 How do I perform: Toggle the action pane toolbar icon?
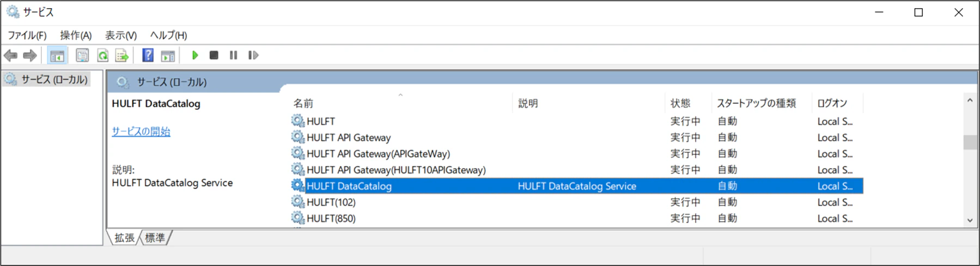tap(168, 55)
